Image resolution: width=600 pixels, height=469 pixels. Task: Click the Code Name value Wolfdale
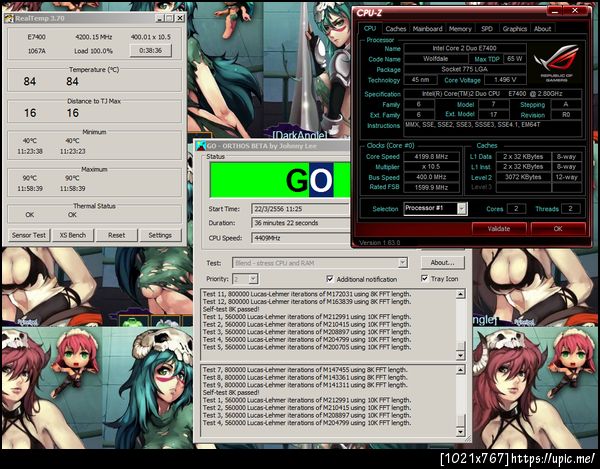click(435, 59)
